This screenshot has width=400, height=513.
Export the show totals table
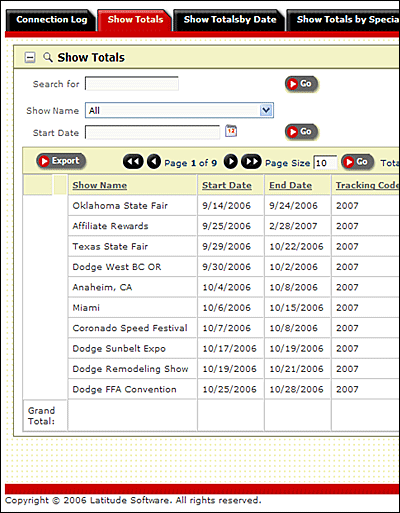pyautogui.click(x=61, y=161)
